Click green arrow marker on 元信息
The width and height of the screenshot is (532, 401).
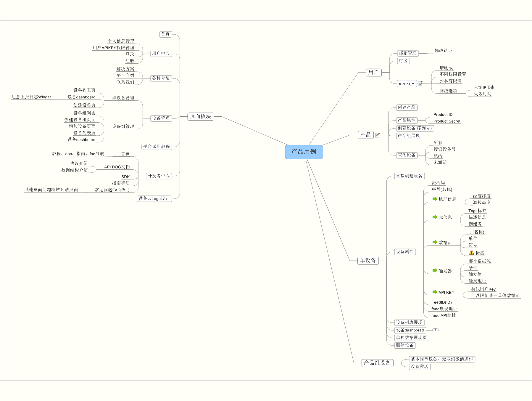pos(435,217)
